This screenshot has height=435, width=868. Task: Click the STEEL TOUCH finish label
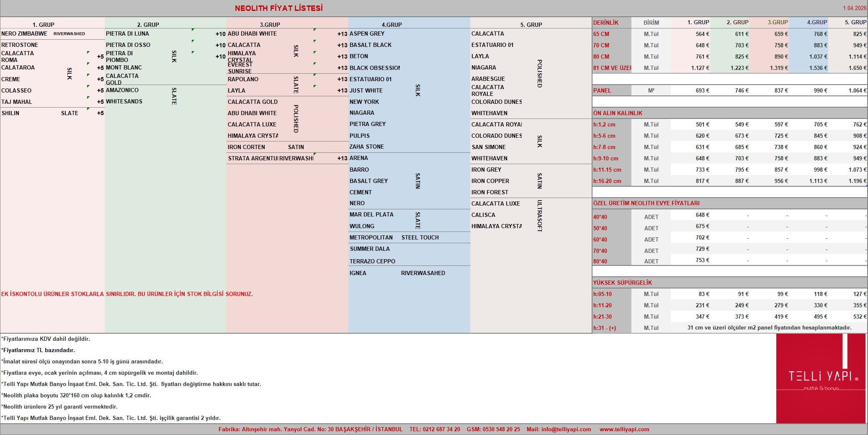tap(420, 237)
